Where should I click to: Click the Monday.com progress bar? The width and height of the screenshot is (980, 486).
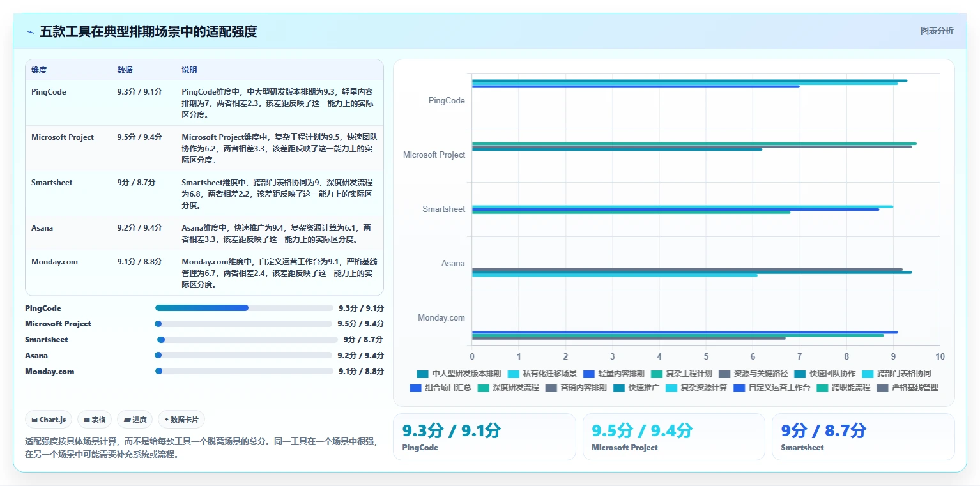(244, 371)
